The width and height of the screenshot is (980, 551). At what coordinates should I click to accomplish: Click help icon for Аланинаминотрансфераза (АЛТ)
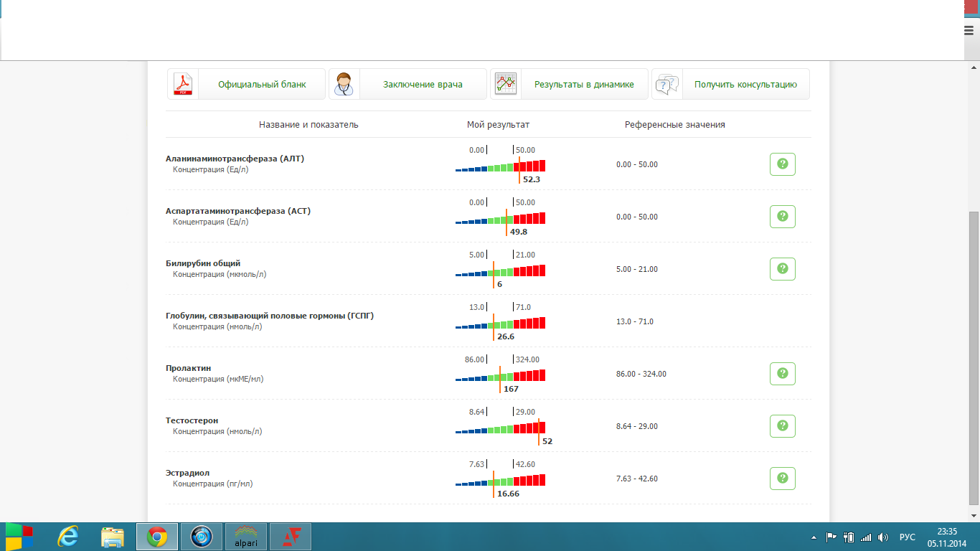pyautogui.click(x=782, y=164)
